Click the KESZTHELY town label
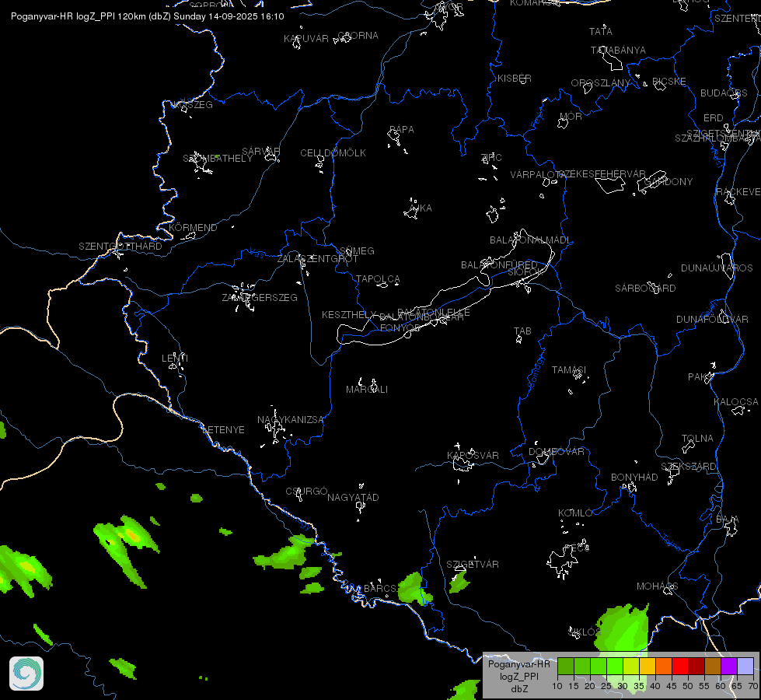This screenshot has height=700, width=761. [x=349, y=315]
